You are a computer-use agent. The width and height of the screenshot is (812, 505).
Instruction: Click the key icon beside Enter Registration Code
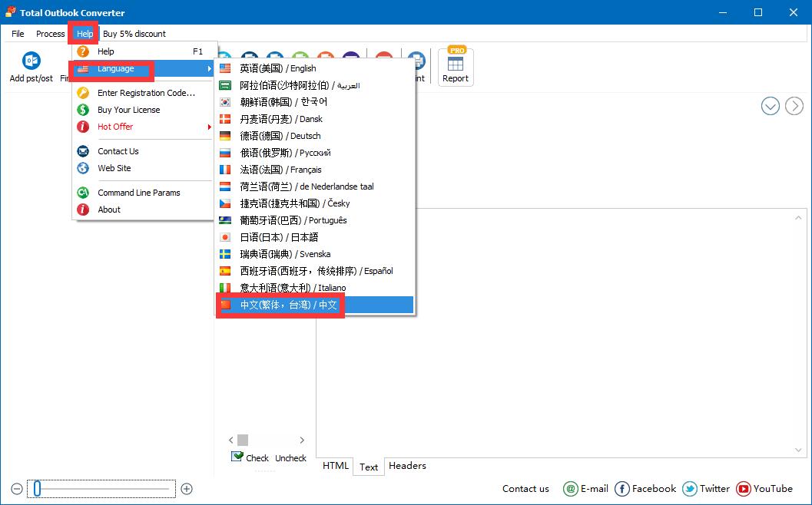[83, 93]
